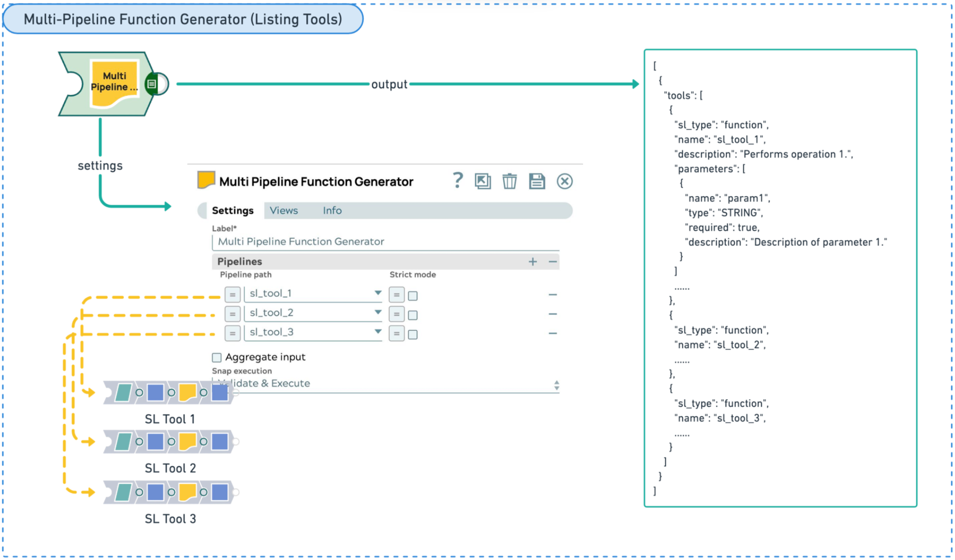Toggle expression button for sl_tool_1 path
955x560 pixels.
[x=232, y=294]
